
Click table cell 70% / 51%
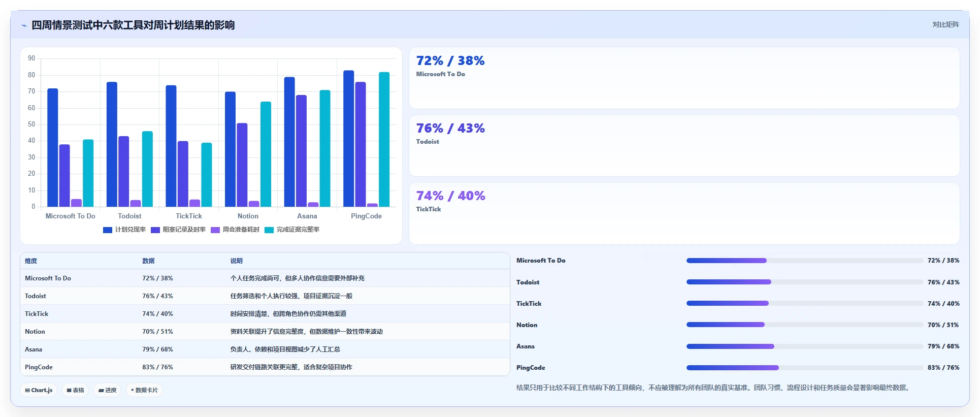pyautogui.click(x=157, y=332)
